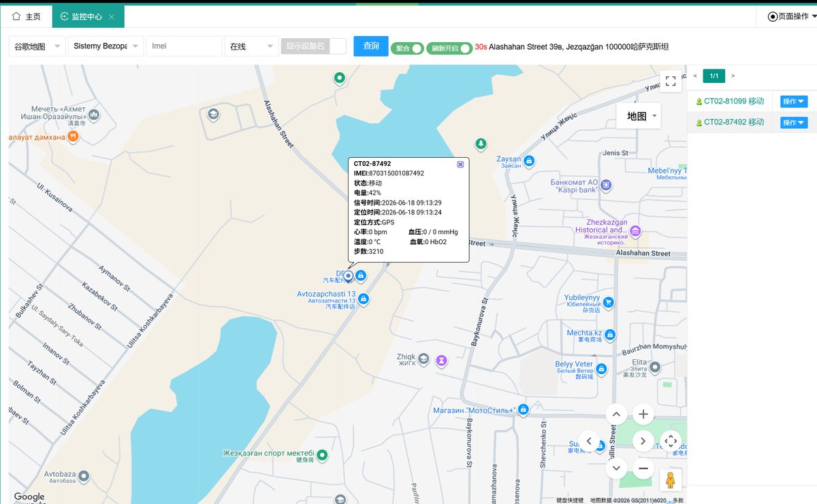
Task: Select device CT02-81099 移动 in list
Action: pyautogui.click(x=734, y=101)
